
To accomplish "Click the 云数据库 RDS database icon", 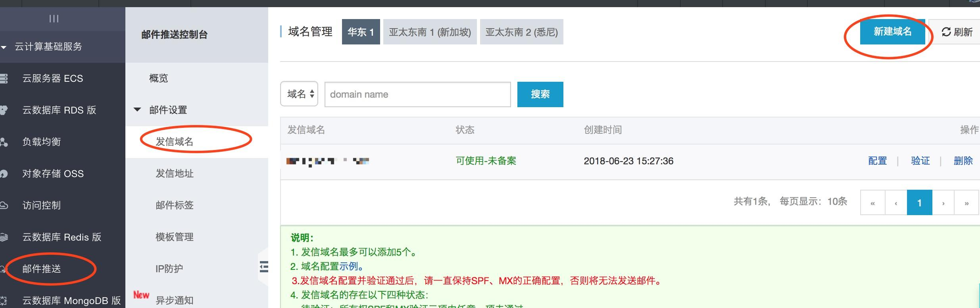I will tap(4, 110).
